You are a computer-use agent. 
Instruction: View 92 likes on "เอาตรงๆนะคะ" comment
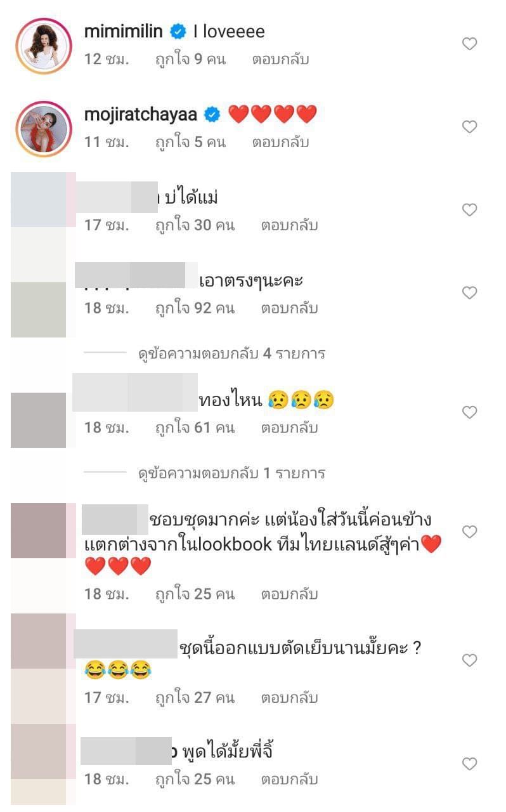(195, 308)
